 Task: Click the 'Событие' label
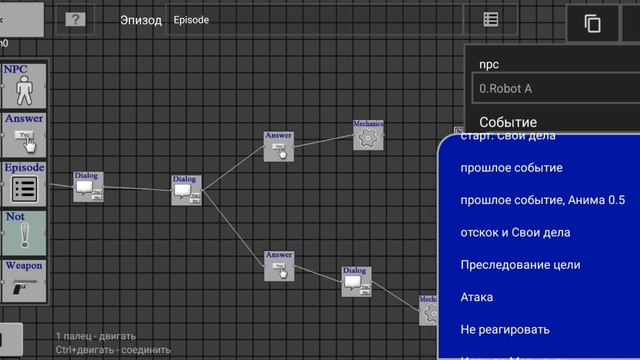tap(508, 122)
